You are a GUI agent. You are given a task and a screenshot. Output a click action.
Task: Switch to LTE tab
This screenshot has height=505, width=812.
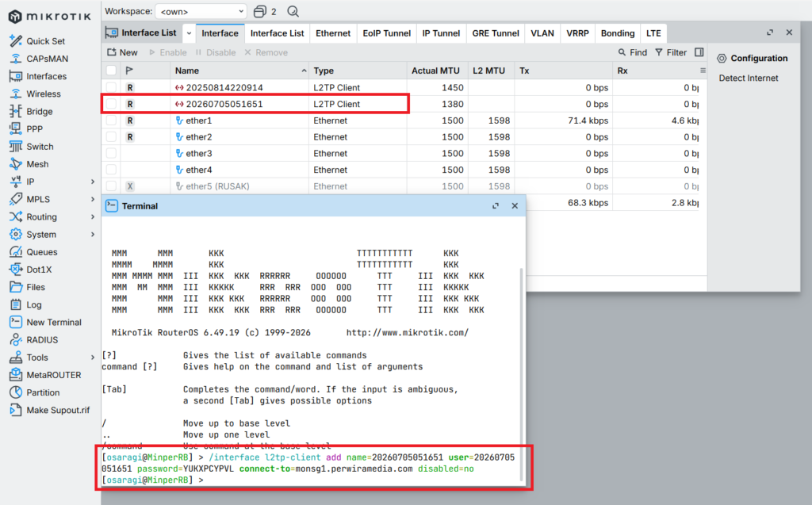point(653,33)
